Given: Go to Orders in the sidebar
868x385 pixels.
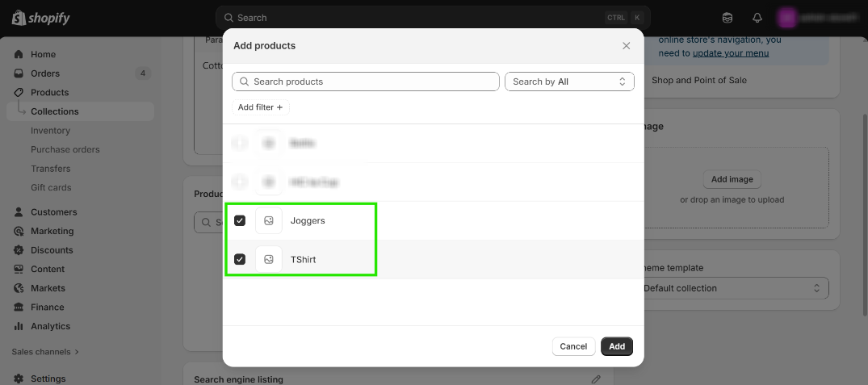Looking at the screenshot, I should [45, 73].
